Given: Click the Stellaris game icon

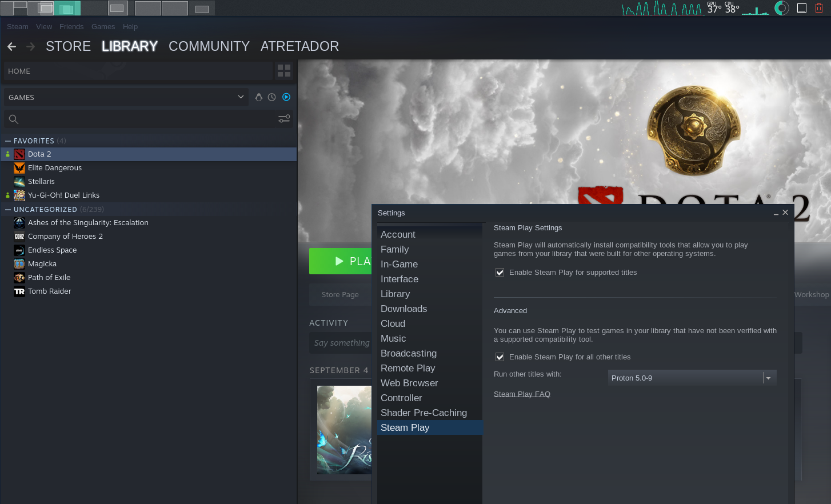Looking at the screenshot, I should click(x=19, y=182).
